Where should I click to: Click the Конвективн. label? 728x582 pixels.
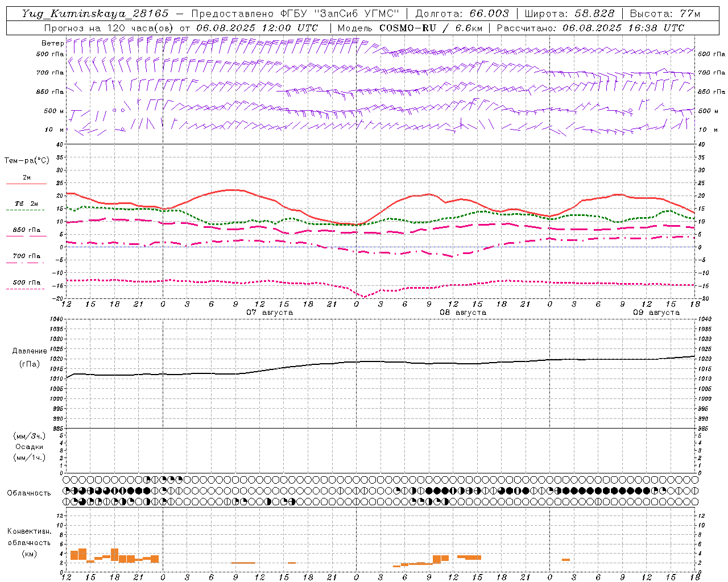pyautogui.click(x=30, y=531)
